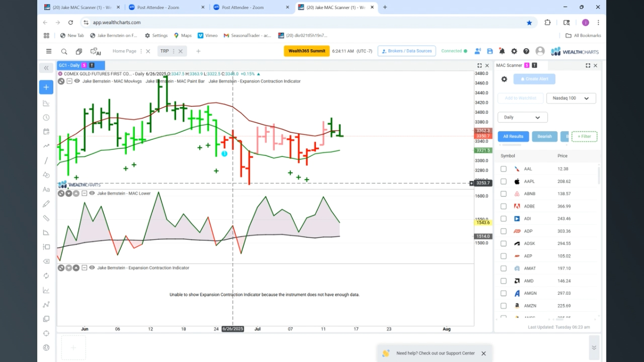Select the text annotation Aa tool

46,189
